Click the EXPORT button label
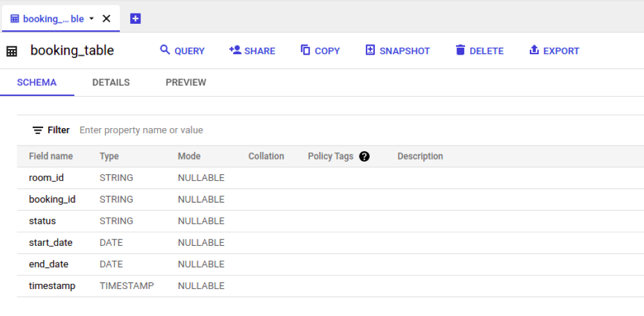The height and width of the screenshot is (316, 644). coord(562,51)
